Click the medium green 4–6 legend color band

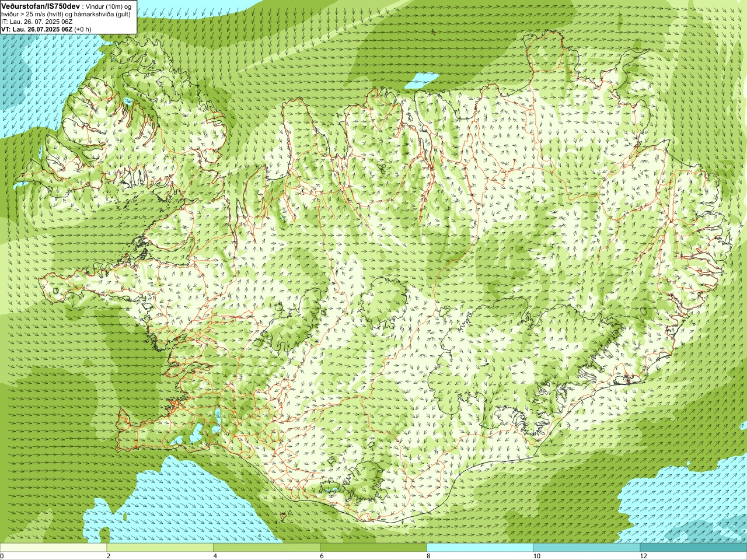pos(267,548)
